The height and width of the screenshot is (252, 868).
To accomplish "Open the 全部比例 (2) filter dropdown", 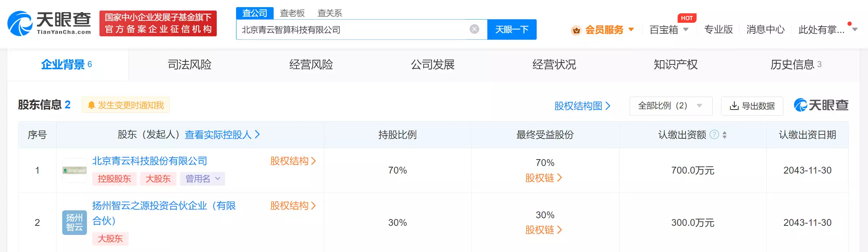I will pos(671,106).
